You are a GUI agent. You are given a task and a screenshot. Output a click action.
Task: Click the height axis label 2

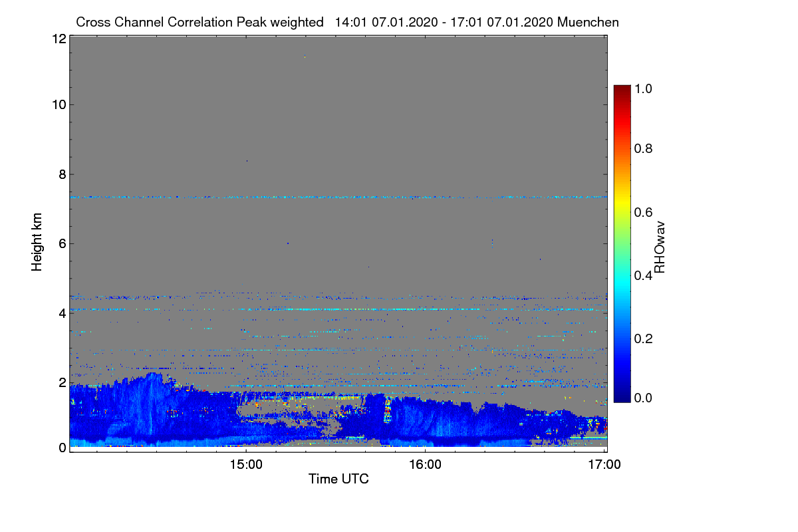pyautogui.click(x=62, y=382)
